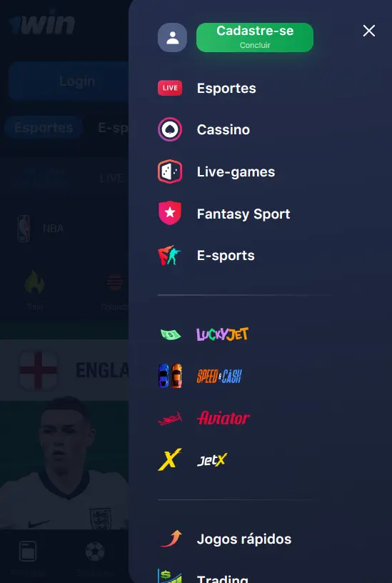Click the Live-games dice icon
The image size is (392, 583).
click(170, 171)
